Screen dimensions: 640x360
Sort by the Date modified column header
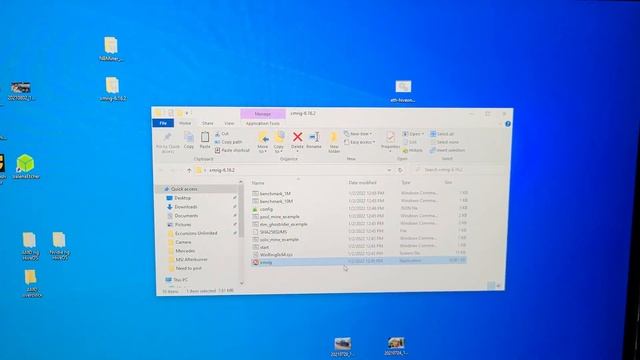pyautogui.click(x=362, y=182)
